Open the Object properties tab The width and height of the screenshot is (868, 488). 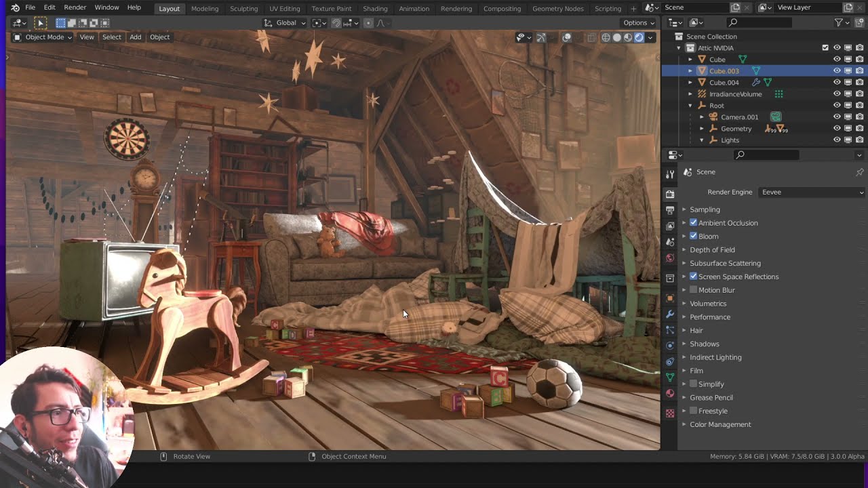pyautogui.click(x=670, y=298)
